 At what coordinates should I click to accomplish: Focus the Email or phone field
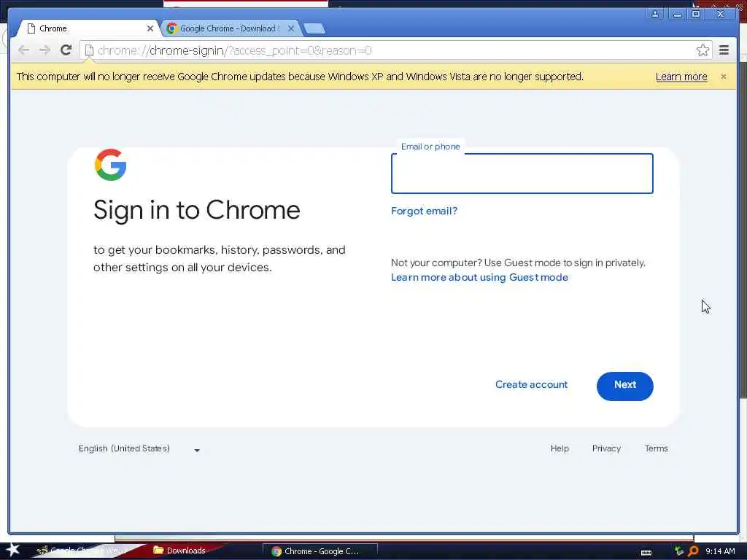(522, 174)
